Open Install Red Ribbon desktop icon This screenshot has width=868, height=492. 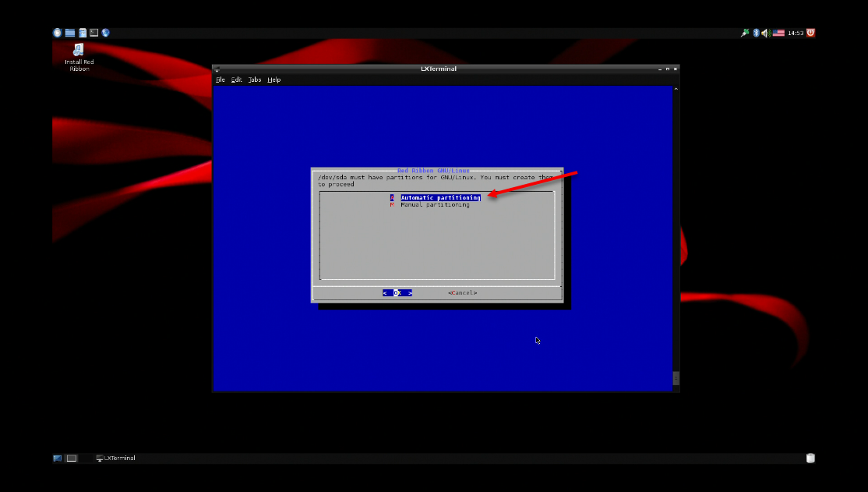[79, 58]
